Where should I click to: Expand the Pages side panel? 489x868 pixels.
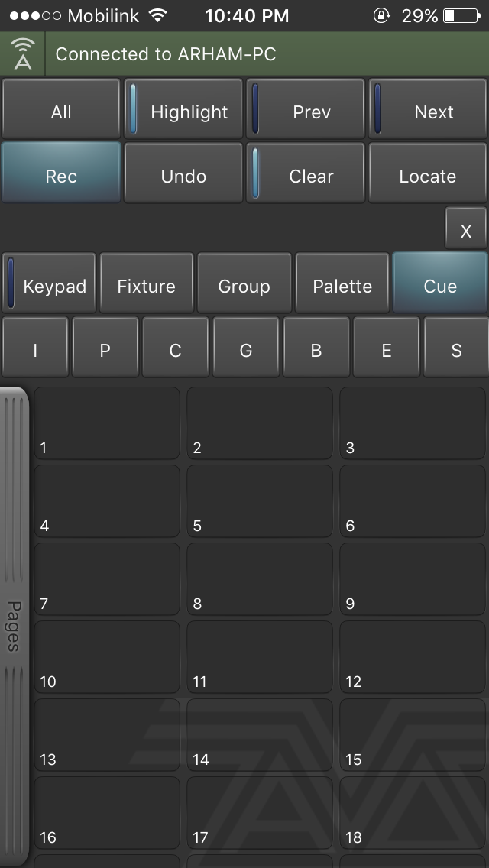[15, 625]
